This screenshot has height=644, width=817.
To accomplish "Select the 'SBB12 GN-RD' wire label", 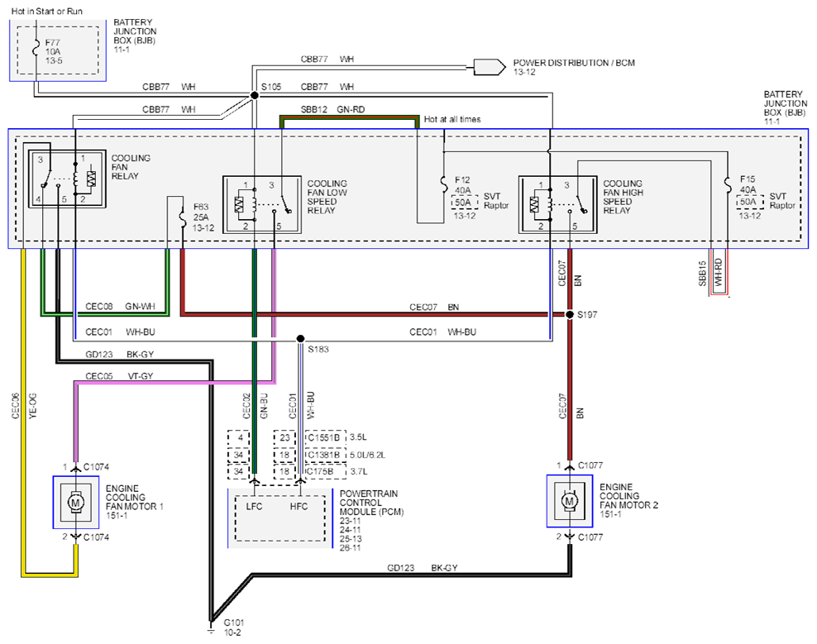I will [x=332, y=110].
